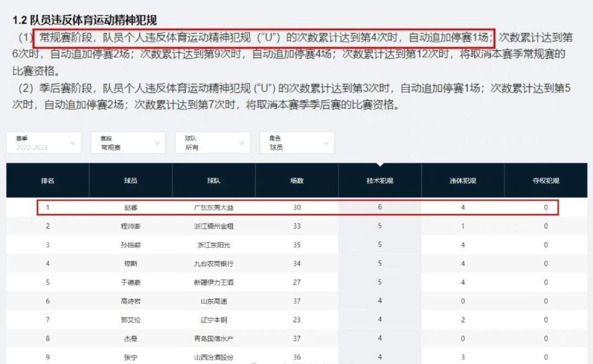The width and height of the screenshot is (593, 364).
Task: Click the 场数 column header
Action: click(296, 181)
